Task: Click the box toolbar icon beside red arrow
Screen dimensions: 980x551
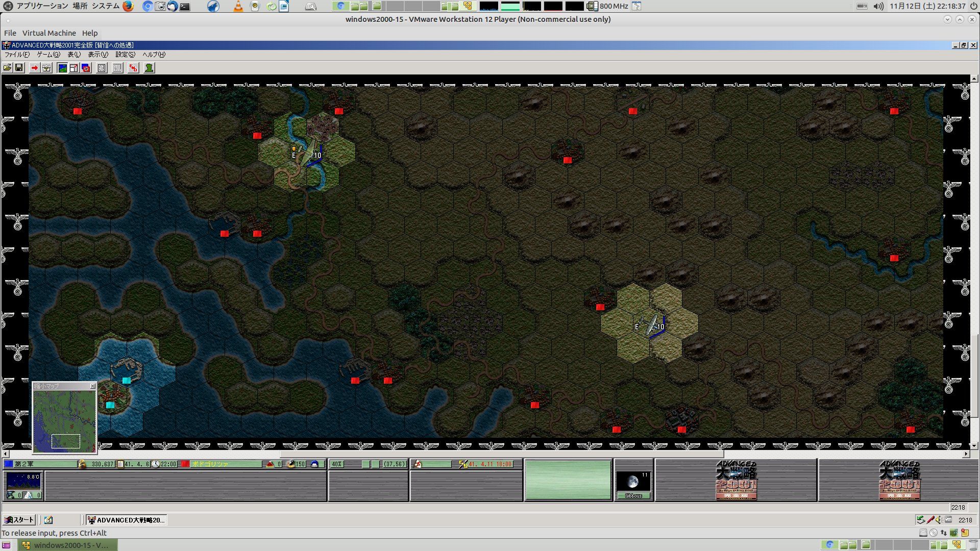Action: point(46,68)
